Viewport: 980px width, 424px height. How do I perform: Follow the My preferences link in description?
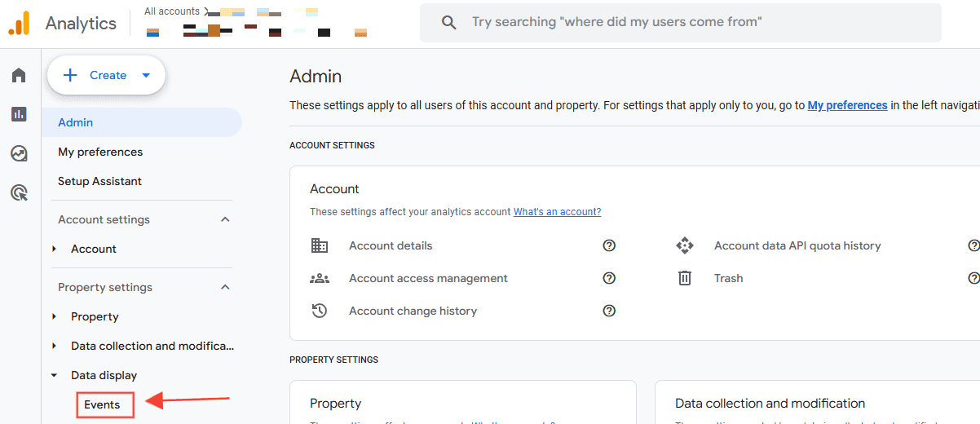[847, 105]
